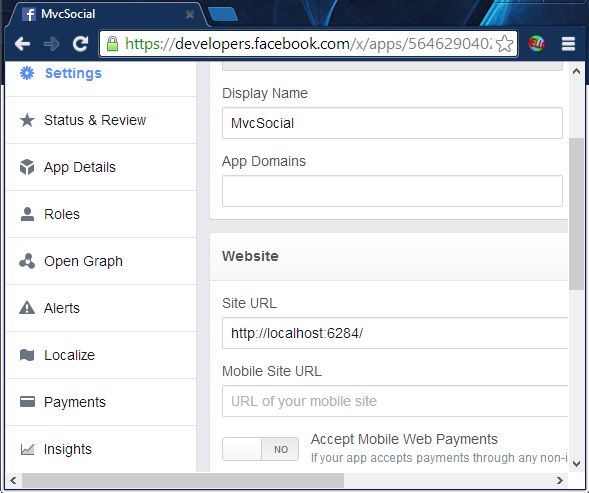
Task: Click the Insights chart icon
Action: point(27,449)
